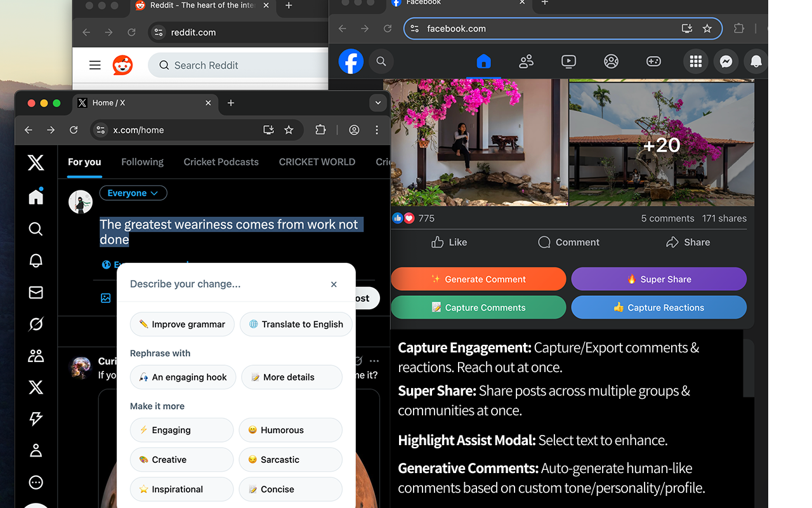
Task: Click Improve grammar option
Action: point(182,324)
